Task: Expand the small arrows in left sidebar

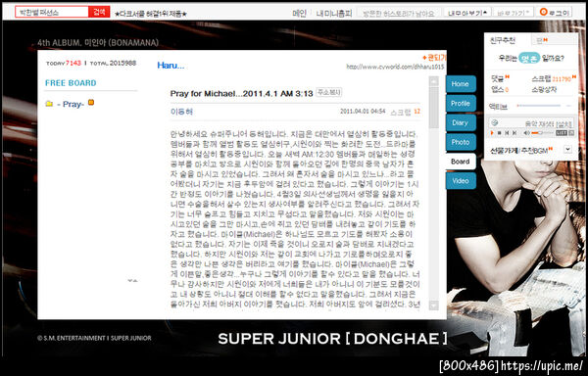Action: click(x=132, y=280)
